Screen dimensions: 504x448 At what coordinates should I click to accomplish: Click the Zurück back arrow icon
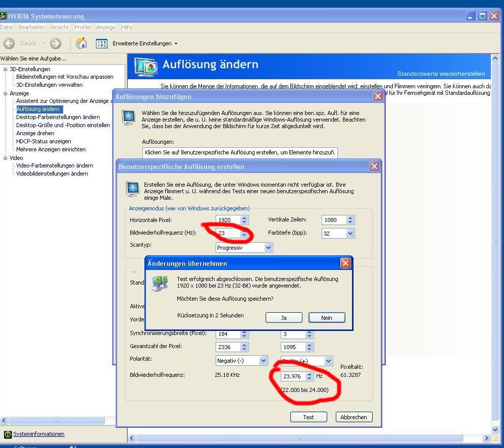[9, 43]
